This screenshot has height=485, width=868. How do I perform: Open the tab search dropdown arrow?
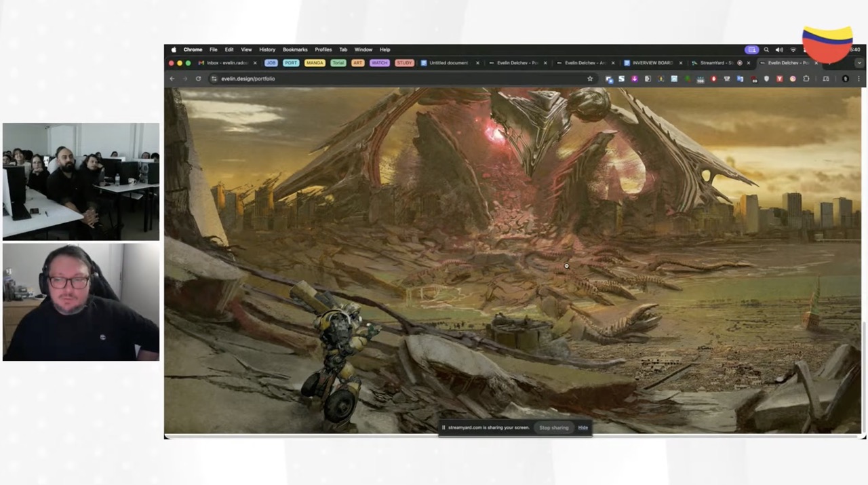pos(859,63)
